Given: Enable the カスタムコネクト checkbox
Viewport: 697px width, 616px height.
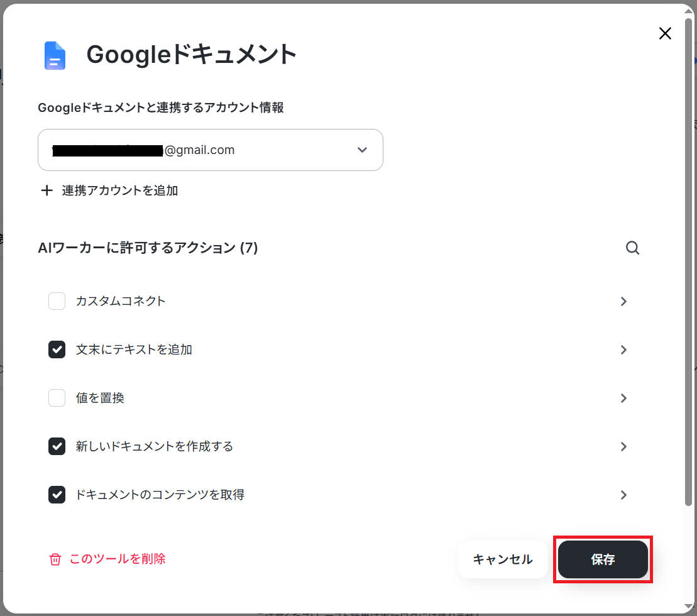Looking at the screenshot, I should pyautogui.click(x=57, y=301).
